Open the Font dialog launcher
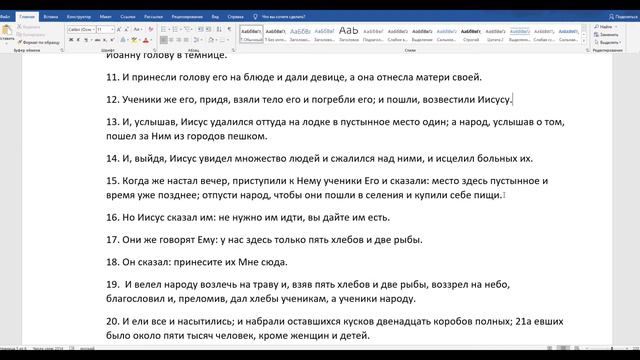 [x=154, y=51]
